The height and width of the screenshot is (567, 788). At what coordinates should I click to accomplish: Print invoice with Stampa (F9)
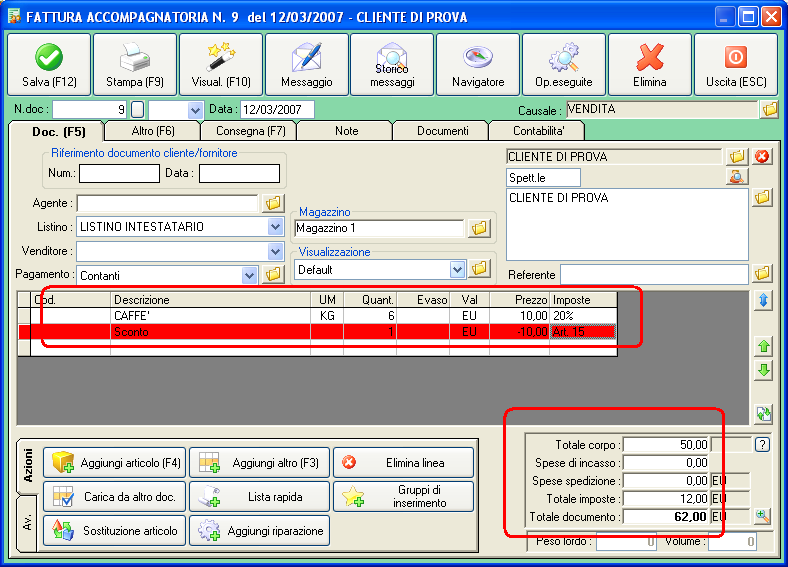[x=135, y=64]
